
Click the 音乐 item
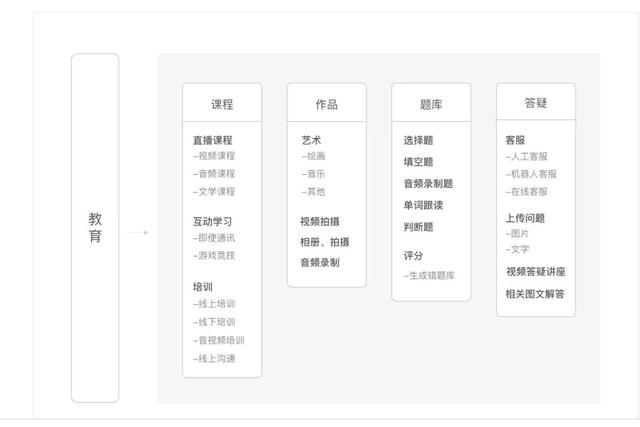tap(313, 174)
